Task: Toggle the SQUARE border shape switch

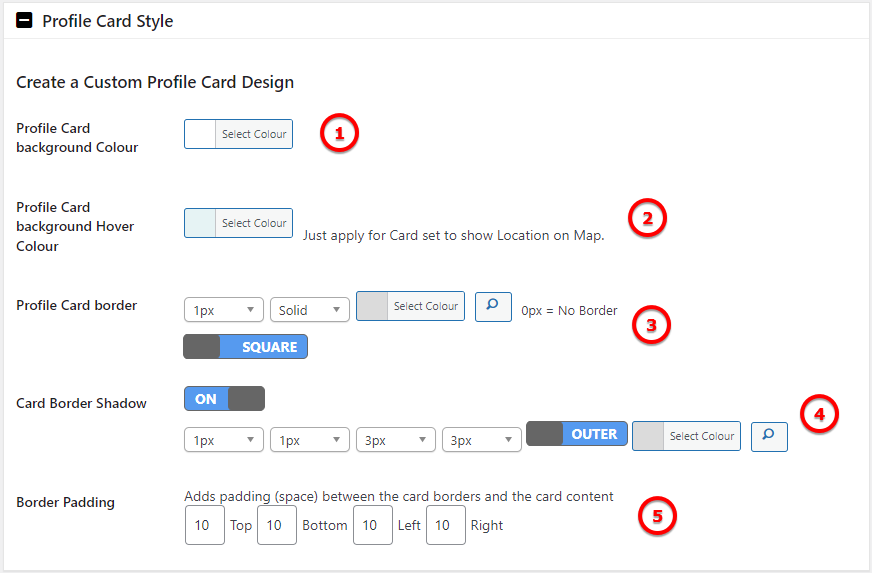Action: coord(245,347)
